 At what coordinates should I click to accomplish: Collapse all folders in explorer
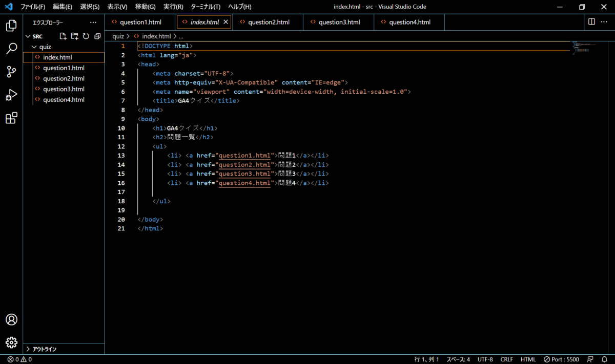[97, 36]
